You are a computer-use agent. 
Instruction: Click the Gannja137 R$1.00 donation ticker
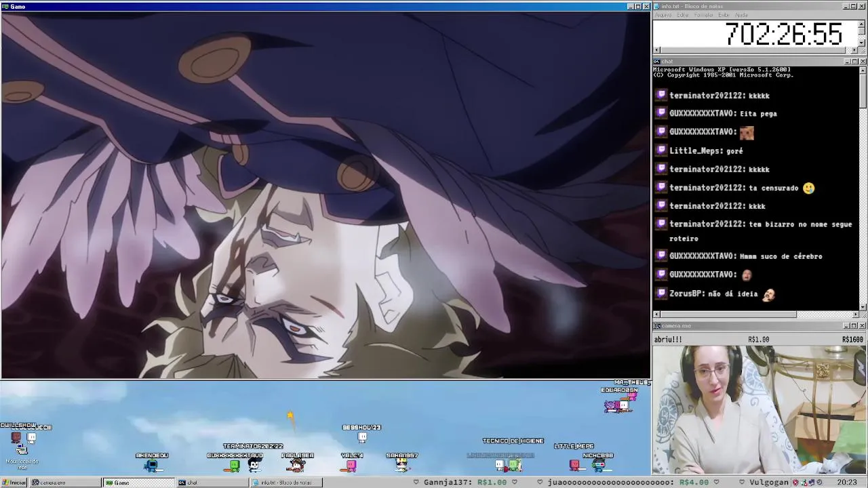coord(465,483)
